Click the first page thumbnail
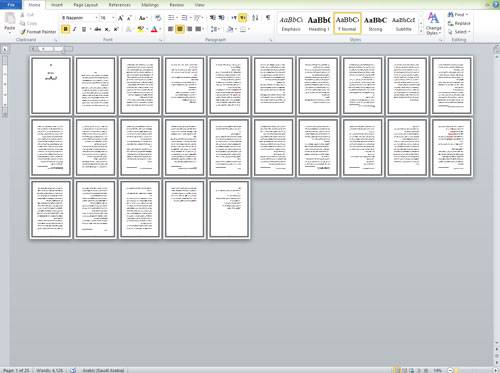The width and height of the screenshot is (500, 373). 51,86
